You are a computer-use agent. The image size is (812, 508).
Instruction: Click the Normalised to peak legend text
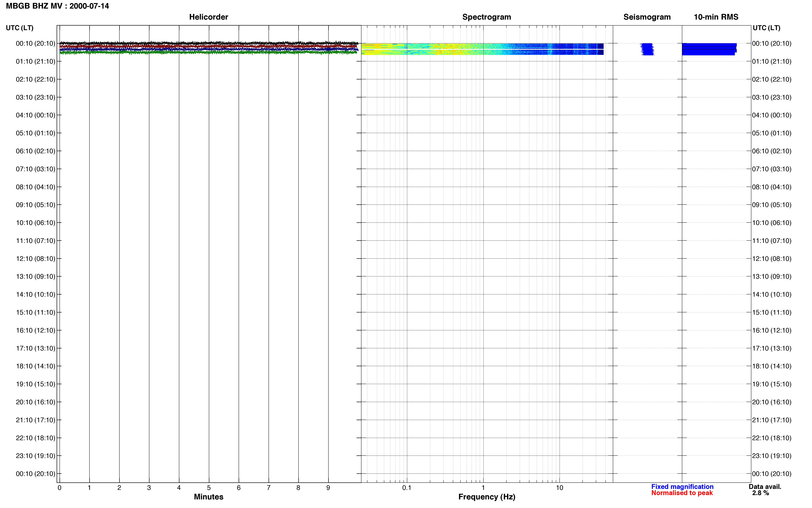tap(682, 493)
